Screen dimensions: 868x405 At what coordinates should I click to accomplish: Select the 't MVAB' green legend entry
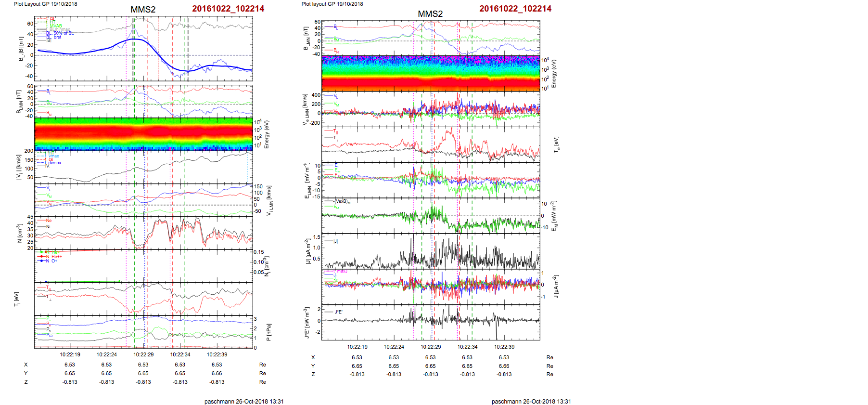(55, 26)
